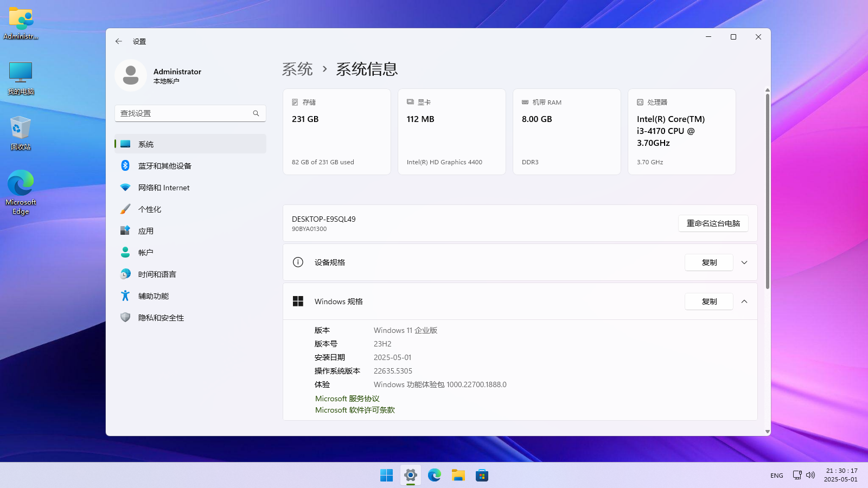Image resolution: width=868 pixels, height=488 pixels.
Task: Open the 显卡 112 MB card
Action: 452,132
